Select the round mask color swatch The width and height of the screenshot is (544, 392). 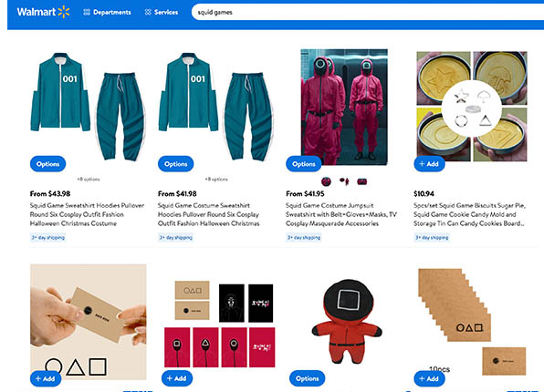pos(326,181)
